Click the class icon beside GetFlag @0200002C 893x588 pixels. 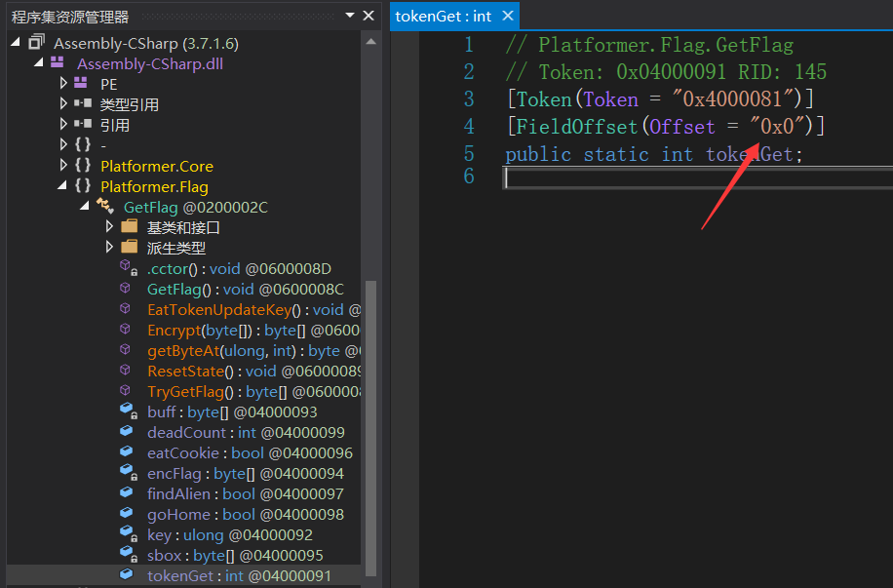[x=105, y=206]
